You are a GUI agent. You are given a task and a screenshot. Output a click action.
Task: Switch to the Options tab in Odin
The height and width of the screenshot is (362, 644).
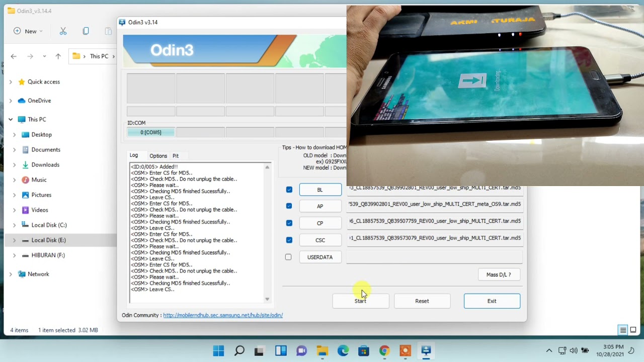point(158,156)
